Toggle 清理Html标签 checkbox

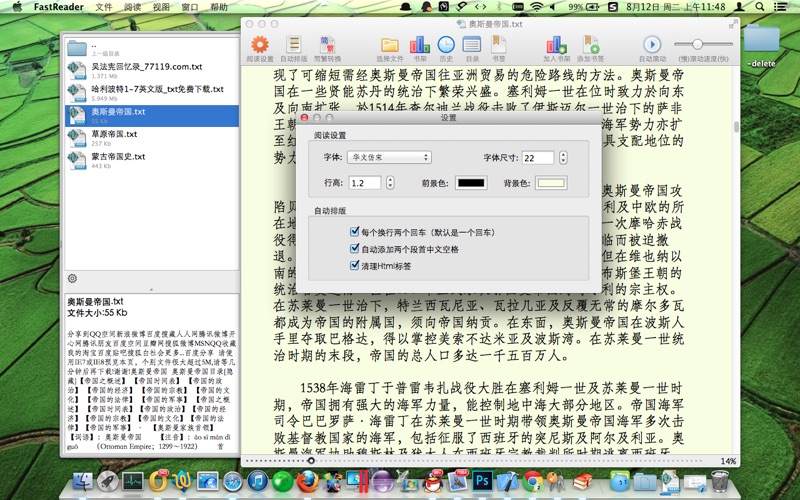(355, 265)
